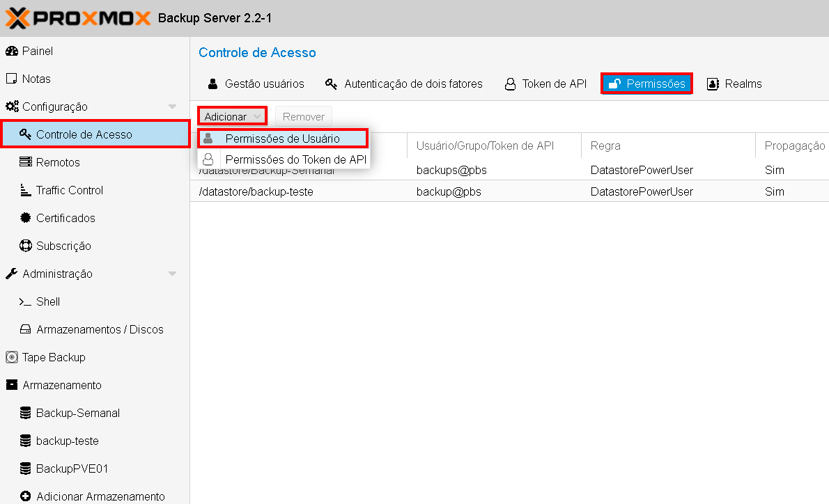The height and width of the screenshot is (504, 829).
Task: Open Autenticação de dois fatores tab
Action: click(x=404, y=84)
